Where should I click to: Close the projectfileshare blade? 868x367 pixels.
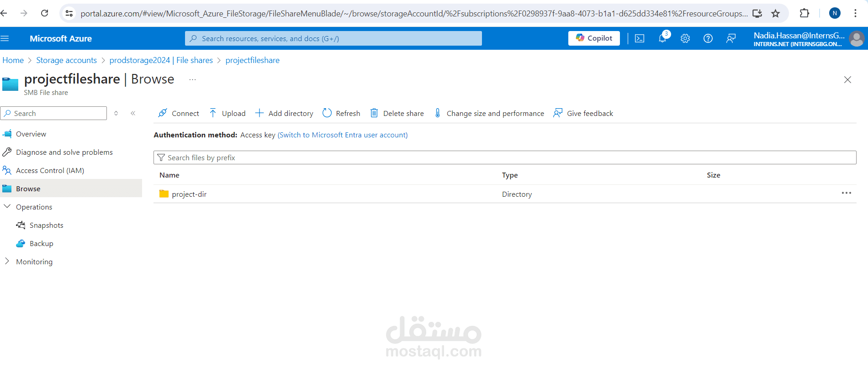point(847,79)
